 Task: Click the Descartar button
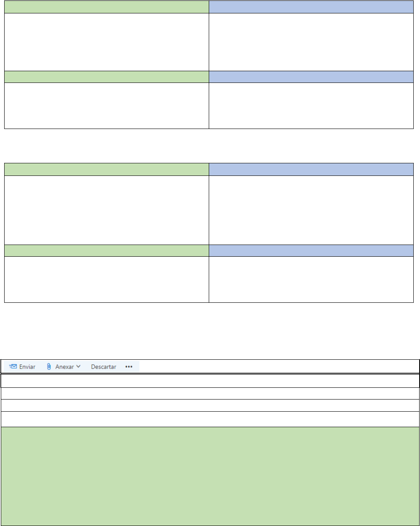click(103, 366)
